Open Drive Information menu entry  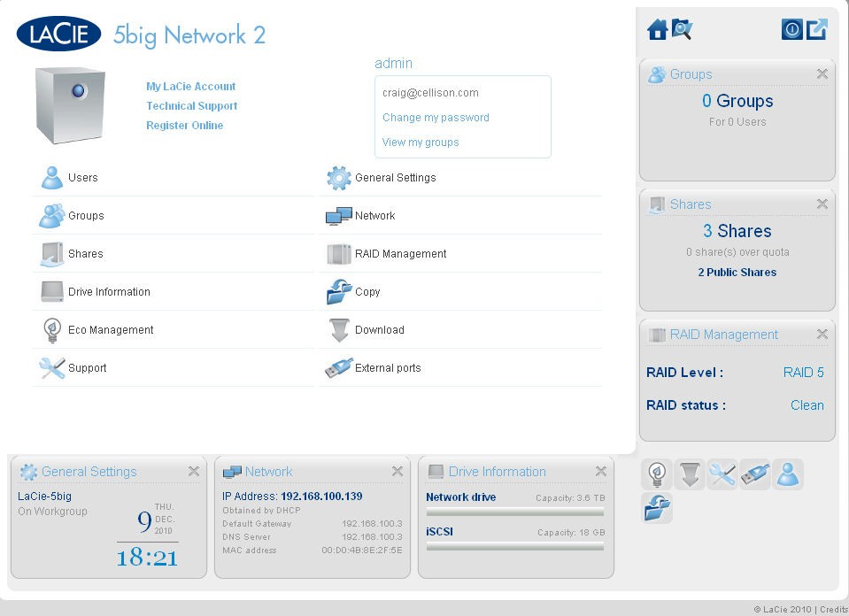coord(109,292)
